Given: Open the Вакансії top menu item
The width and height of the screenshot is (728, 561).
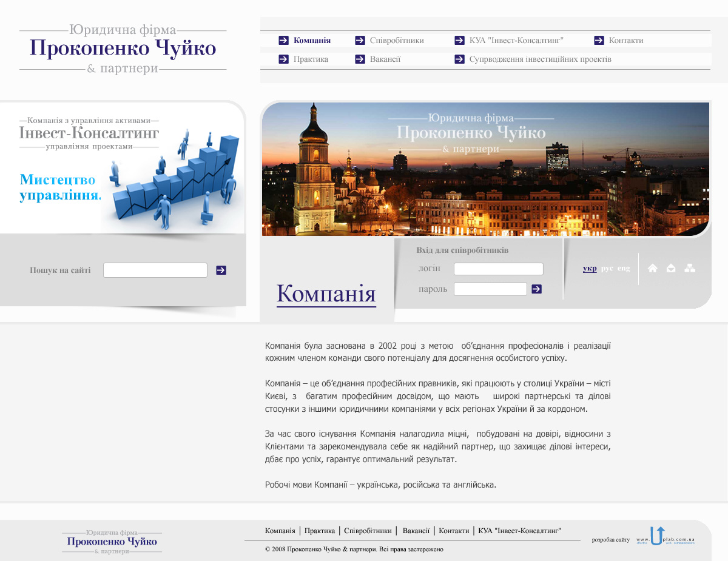Looking at the screenshot, I should (385, 59).
